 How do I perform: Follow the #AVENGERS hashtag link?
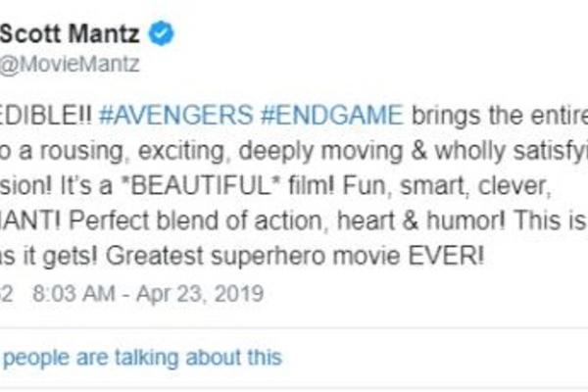(x=176, y=115)
